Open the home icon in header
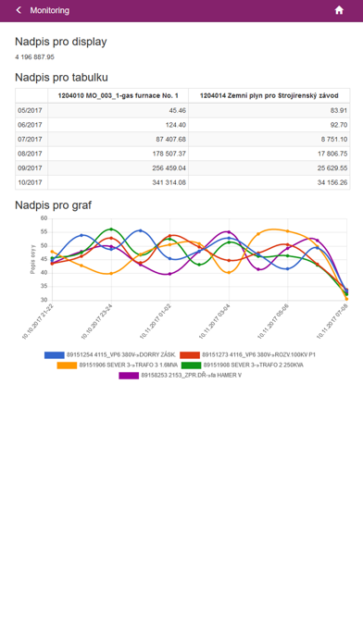The image size is (363, 644). 339,10
